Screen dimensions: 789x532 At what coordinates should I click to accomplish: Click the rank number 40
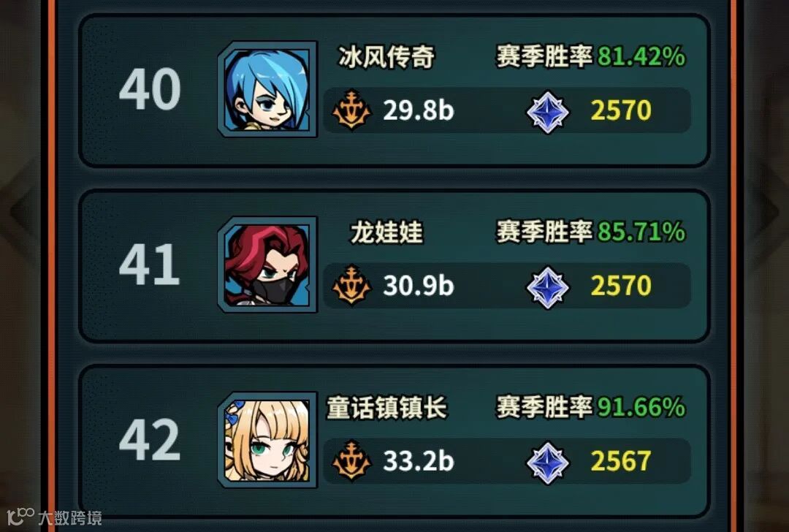[x=150, y=89]
